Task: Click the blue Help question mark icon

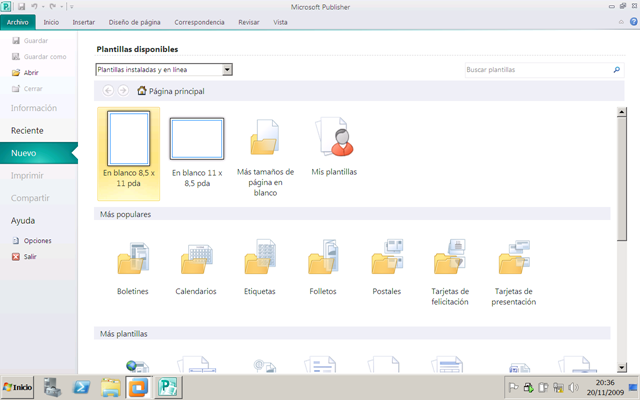Action: (634, 22)
